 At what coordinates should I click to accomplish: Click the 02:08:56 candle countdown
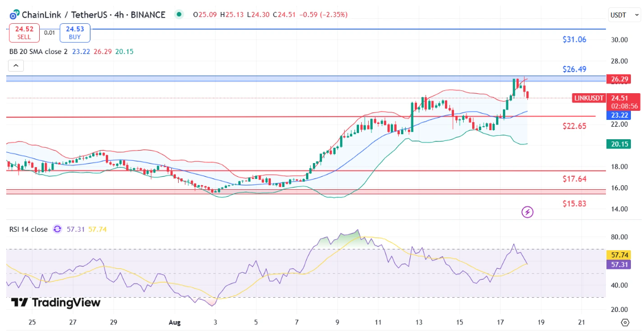(624, 106)
